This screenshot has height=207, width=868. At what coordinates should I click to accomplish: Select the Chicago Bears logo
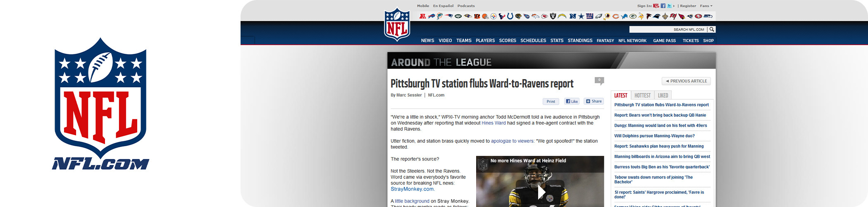click(x=616, y=16)
